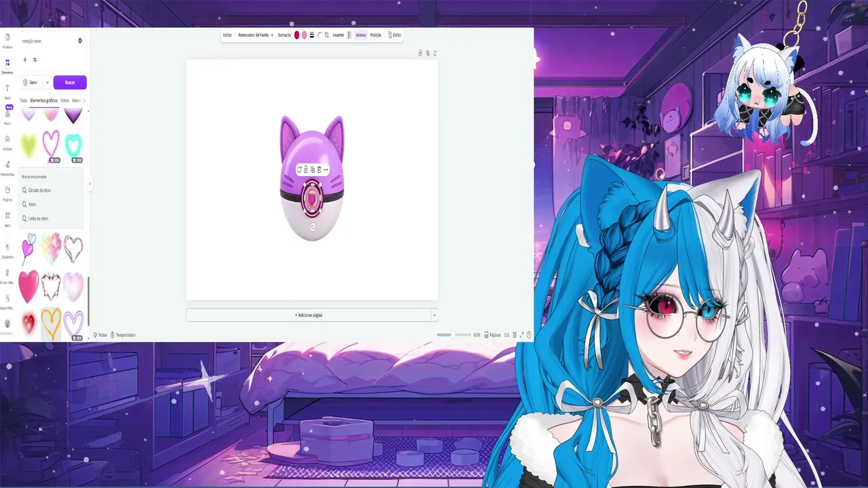Open the Ferramentas sidebar section
The image size is (868, 488).
point(7,168)
